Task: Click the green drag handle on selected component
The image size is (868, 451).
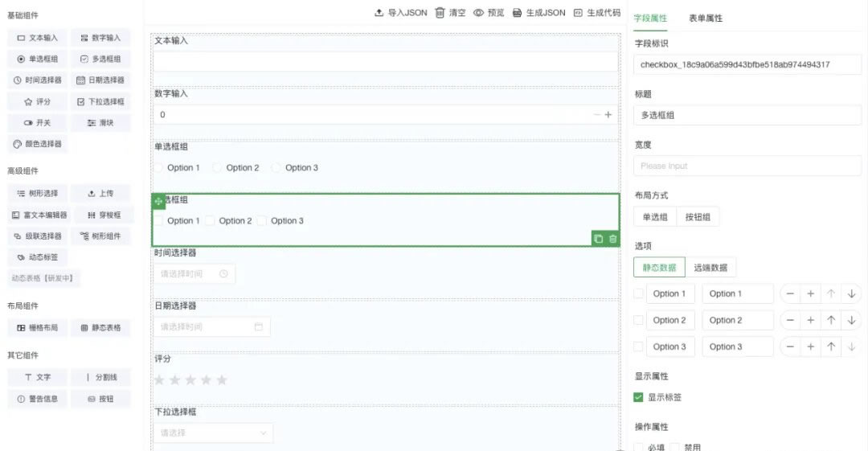Action: click(158, 200)
